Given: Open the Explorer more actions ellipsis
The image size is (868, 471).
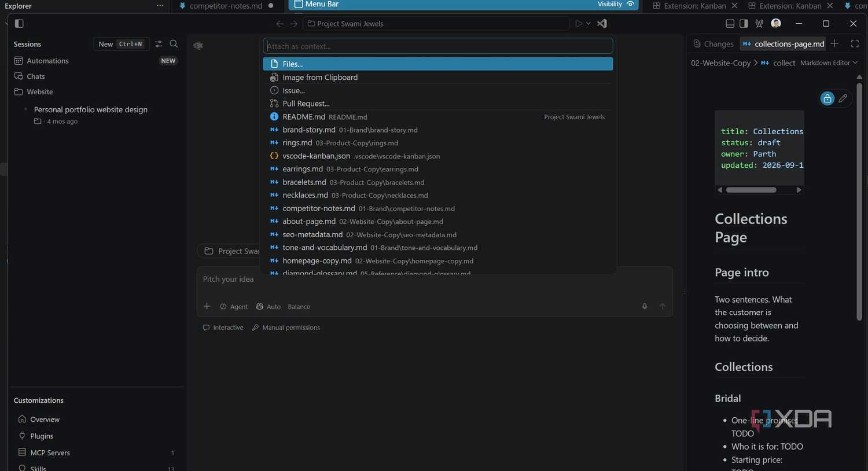Looking at the screenshot, I should tap(160, 6).
